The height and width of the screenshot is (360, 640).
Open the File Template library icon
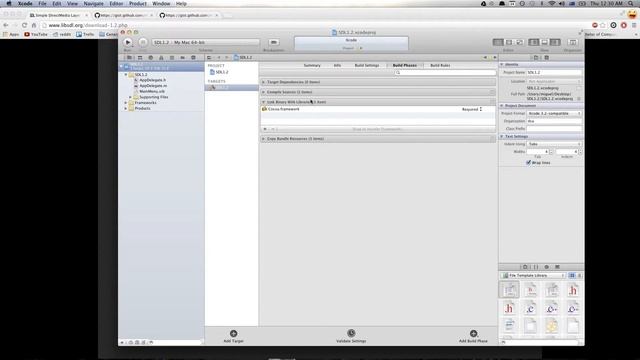coord(525,267)
